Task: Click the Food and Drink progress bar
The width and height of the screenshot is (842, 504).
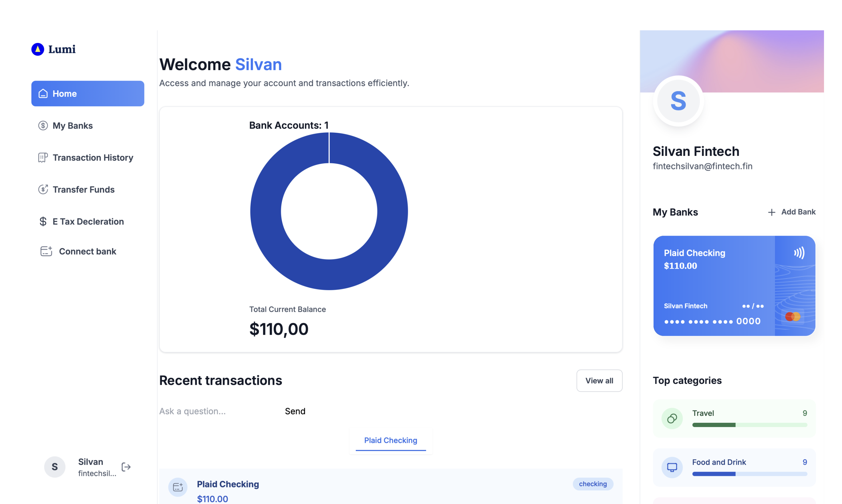Action: (750, 474)
